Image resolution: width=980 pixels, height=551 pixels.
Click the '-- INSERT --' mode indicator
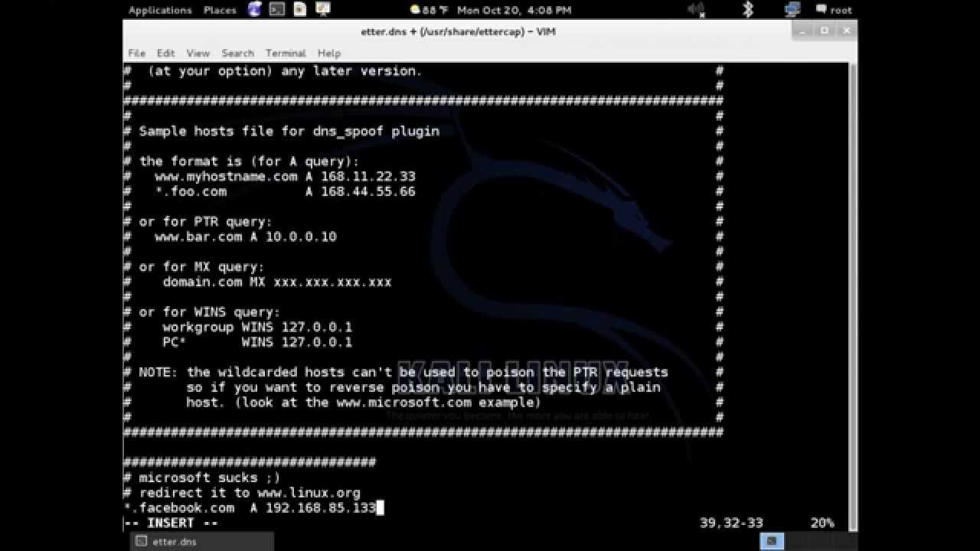171,523
